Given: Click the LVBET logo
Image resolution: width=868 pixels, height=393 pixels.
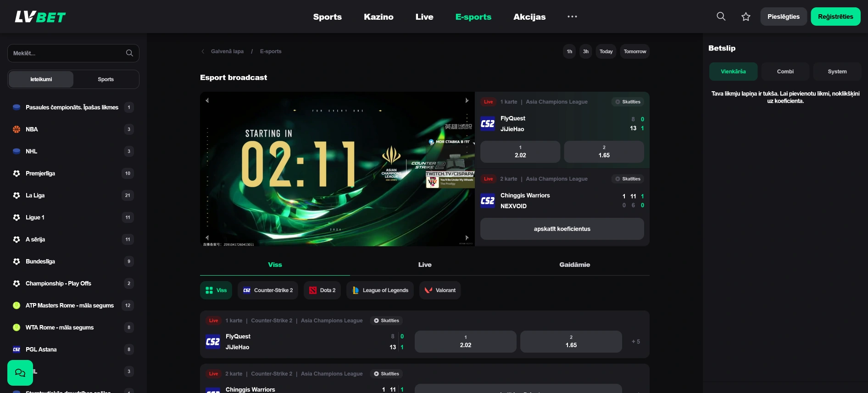Looking at the screenshot, I should (40, 17).
